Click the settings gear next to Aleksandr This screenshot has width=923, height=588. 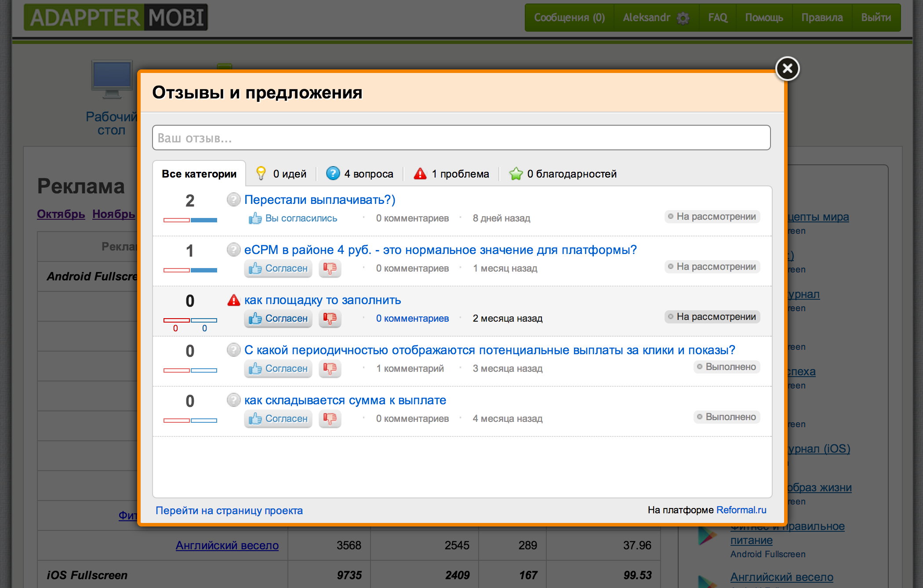coord(683,18)
